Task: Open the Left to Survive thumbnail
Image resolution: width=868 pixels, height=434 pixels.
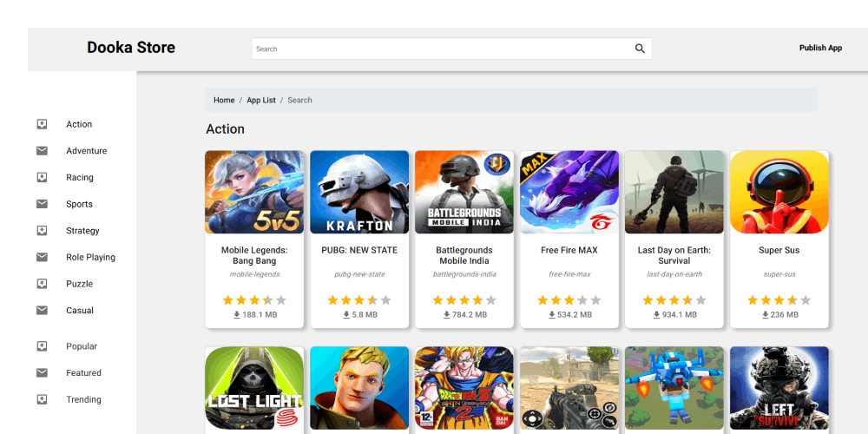Action: [779, 388]
